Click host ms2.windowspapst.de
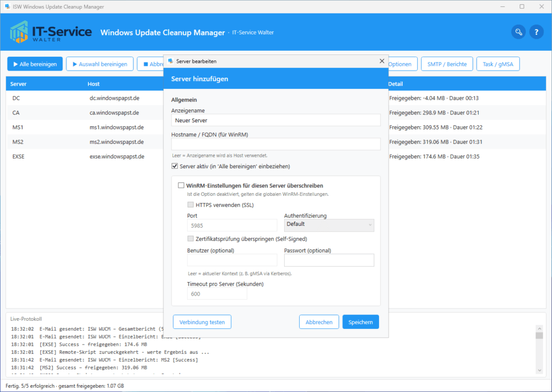Viewport: 552px width, 392px height. [x=116, y=142]
